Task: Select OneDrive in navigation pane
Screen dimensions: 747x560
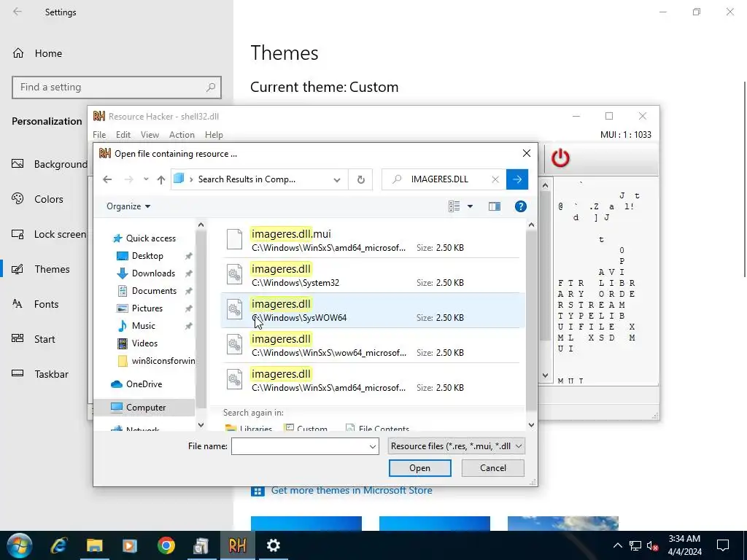Action: click(144, 384)
